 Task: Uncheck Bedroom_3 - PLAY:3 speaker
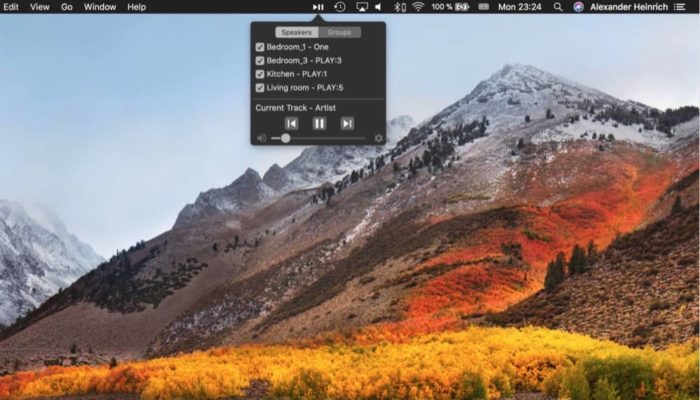[x=260, y=60]
